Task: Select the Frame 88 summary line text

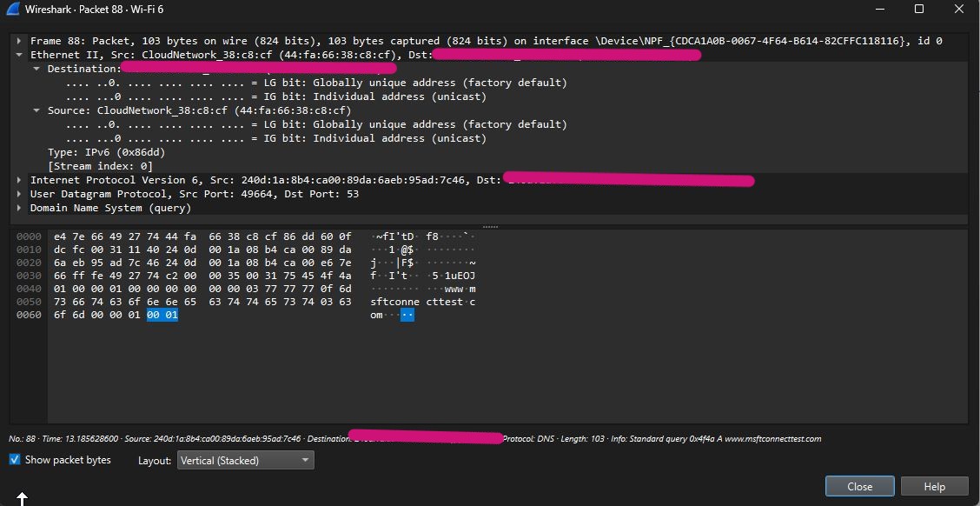Action: (x=487, y=41)
